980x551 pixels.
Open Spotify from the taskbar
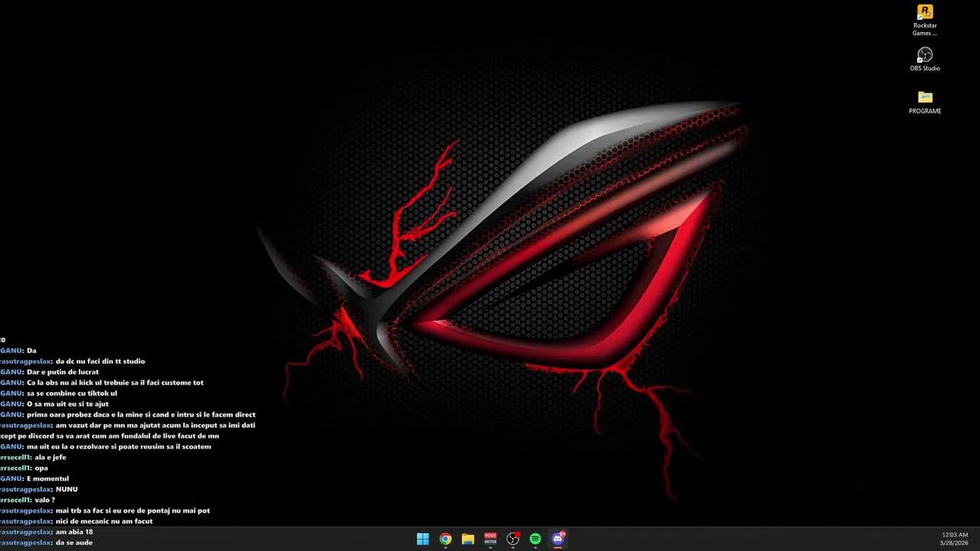tap(535, 539)
